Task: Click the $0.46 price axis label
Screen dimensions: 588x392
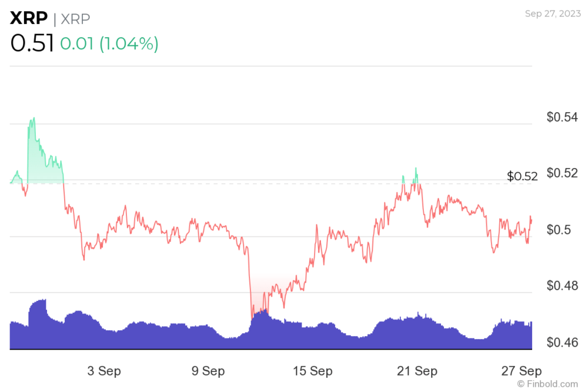Action: point(562,342)
